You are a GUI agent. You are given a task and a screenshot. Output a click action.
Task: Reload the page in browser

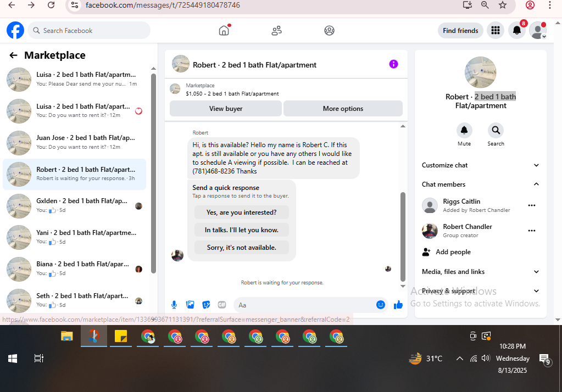[51, 5]
